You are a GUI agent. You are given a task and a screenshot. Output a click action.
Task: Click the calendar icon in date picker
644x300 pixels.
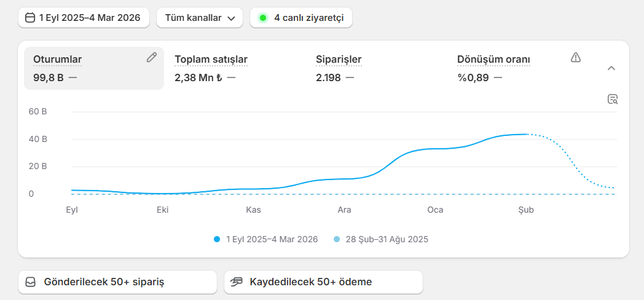click(29, 18)
